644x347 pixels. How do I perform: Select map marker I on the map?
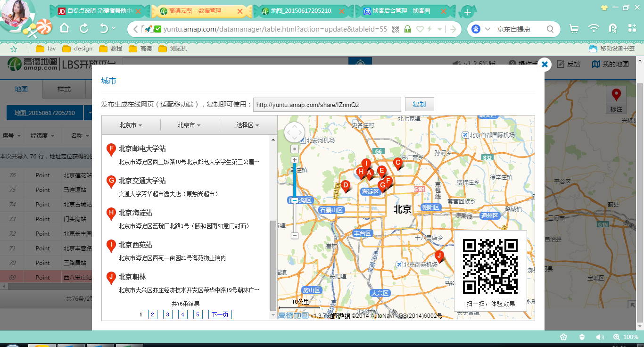point(366,165)
